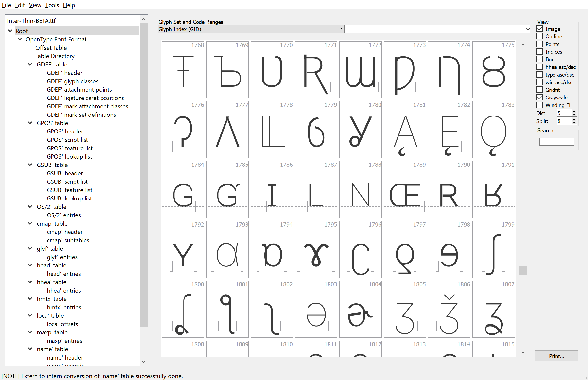Image resolution: width=588 pixels, height=380 pixels.
Task: Enable Winding Fill rendering
Action: (539, 105)
